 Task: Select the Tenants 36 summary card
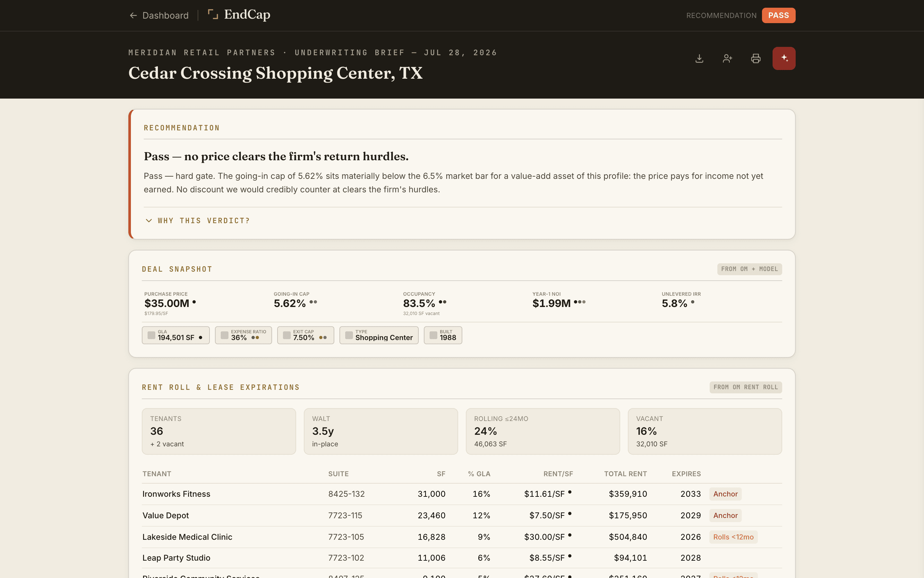click(219, 431)
